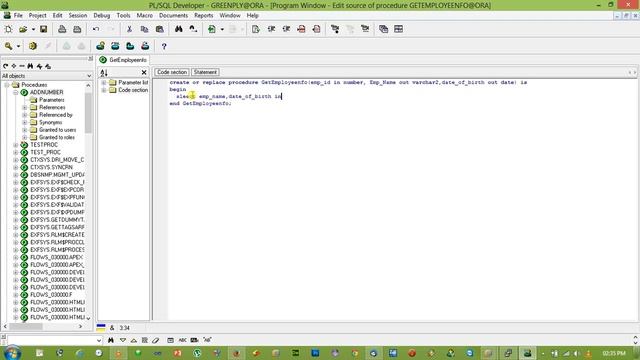Click the yellow Execute gear icon
Viewport: 640px width, 360px height.
33,46
